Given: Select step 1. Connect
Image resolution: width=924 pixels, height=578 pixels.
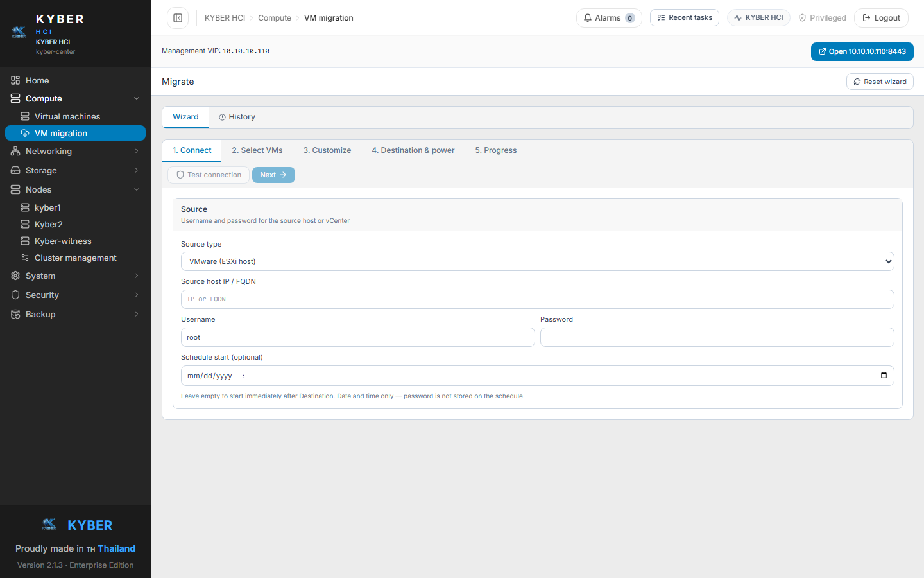Looking at the screenshot, I should tap(192, 150).
